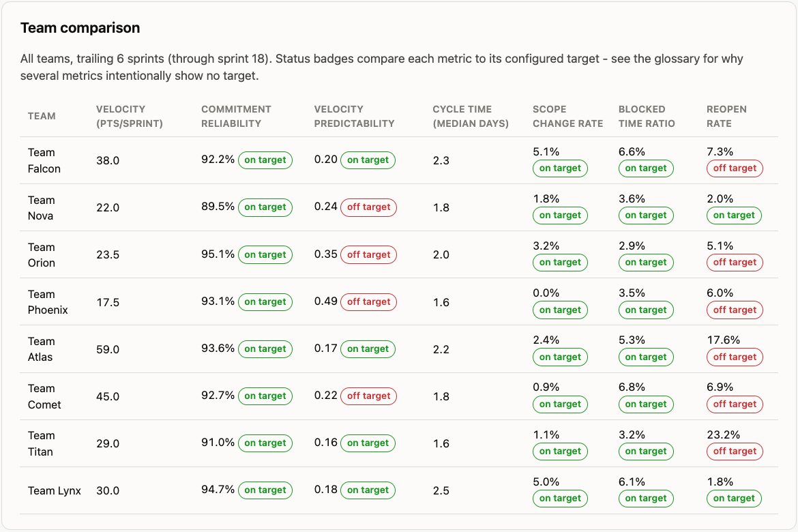Click off-target badge for Orion's 0.35 predictability
The image size is (798, 532).
point(368,254)
